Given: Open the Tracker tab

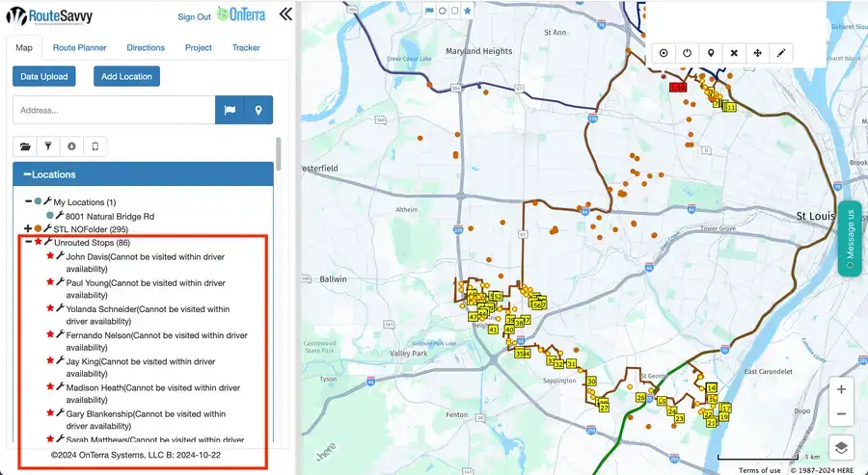Looking at the screenshot, I should coord(246,47).
